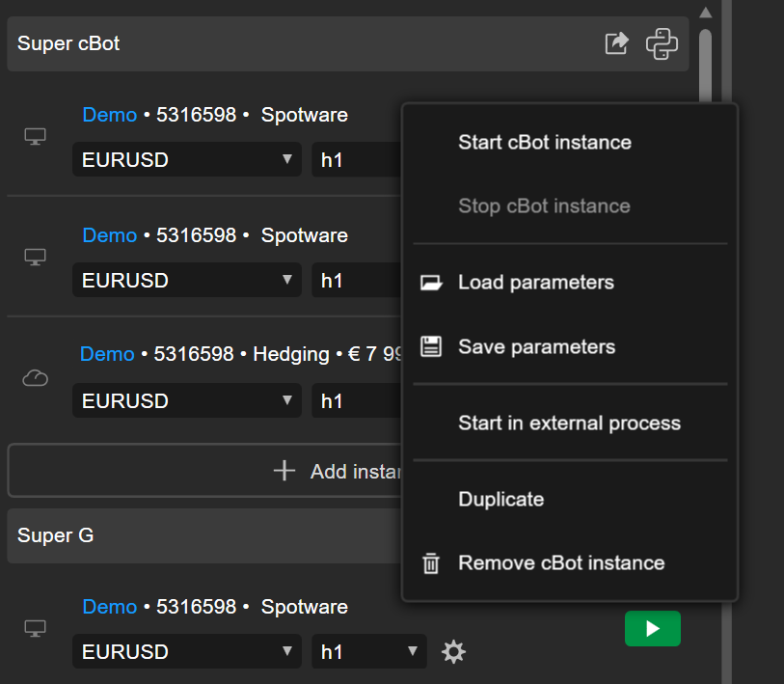Open EURUSD symbol dropdown in second instance
This screenshot has height=684, width=784.
point(187,281)
